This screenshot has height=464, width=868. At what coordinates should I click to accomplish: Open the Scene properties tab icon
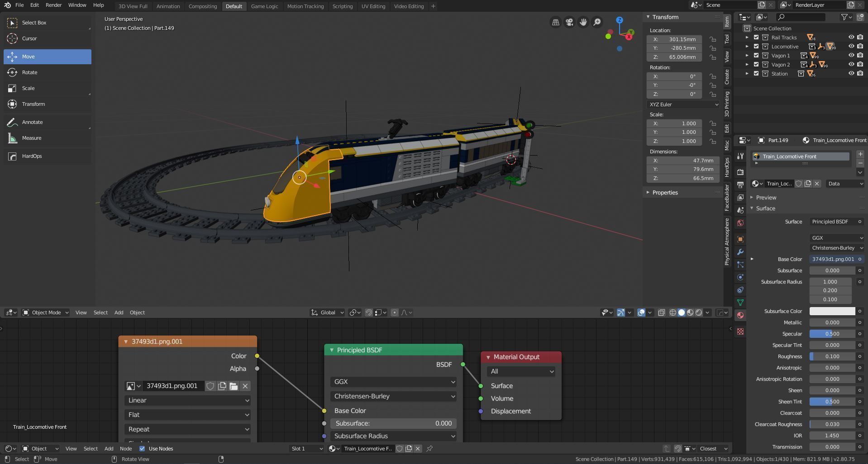(x=740, y=210)
